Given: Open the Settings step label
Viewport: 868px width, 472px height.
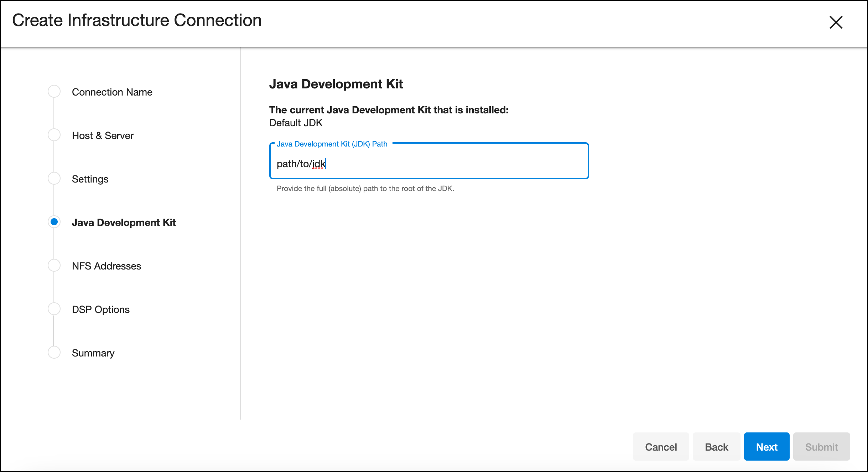Looking at the screenshot, I should (x=90, y=179).
